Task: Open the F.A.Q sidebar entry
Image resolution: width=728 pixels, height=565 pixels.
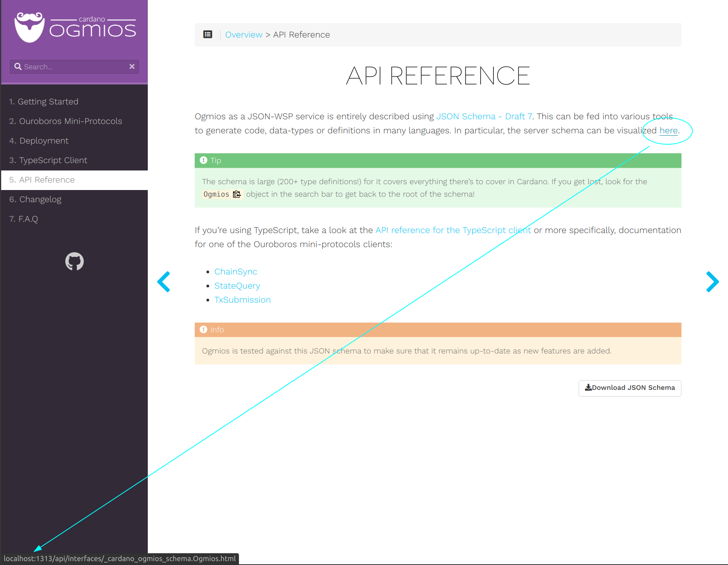Action: tap(74, 219)
